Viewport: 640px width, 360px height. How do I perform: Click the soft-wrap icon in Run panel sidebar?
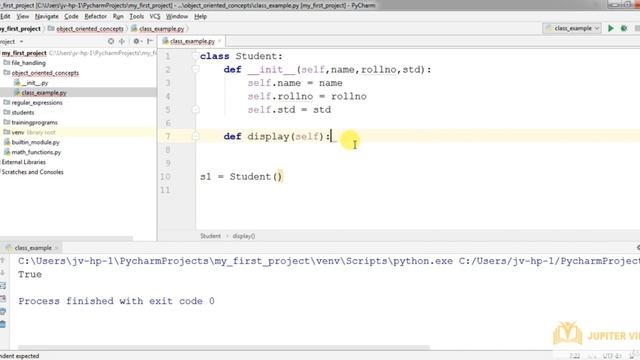tap(3, 286)
